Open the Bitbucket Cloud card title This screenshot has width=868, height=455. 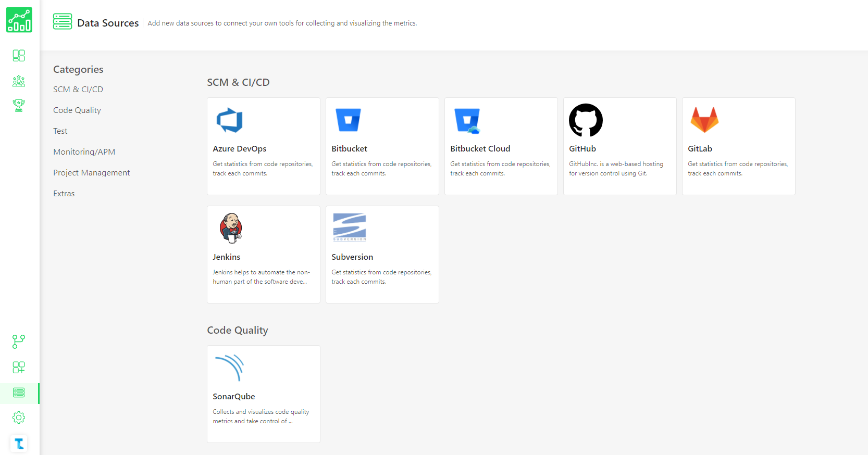480,149
